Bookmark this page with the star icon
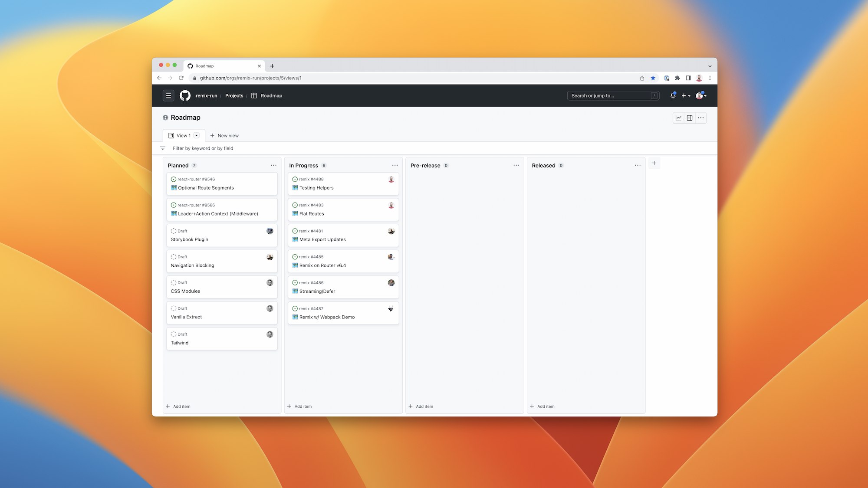Screen dimensions: 868x488 tap(653, 78)
